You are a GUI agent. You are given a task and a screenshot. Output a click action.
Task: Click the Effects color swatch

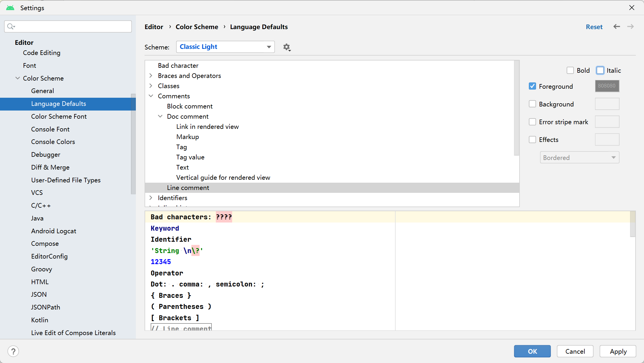tap(607, 140)
